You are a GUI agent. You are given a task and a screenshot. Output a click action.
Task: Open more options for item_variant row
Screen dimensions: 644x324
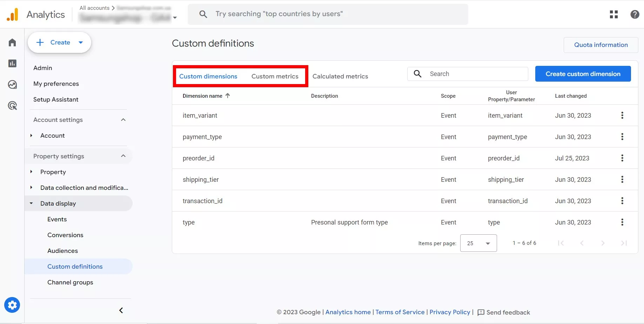pos(622,115)
